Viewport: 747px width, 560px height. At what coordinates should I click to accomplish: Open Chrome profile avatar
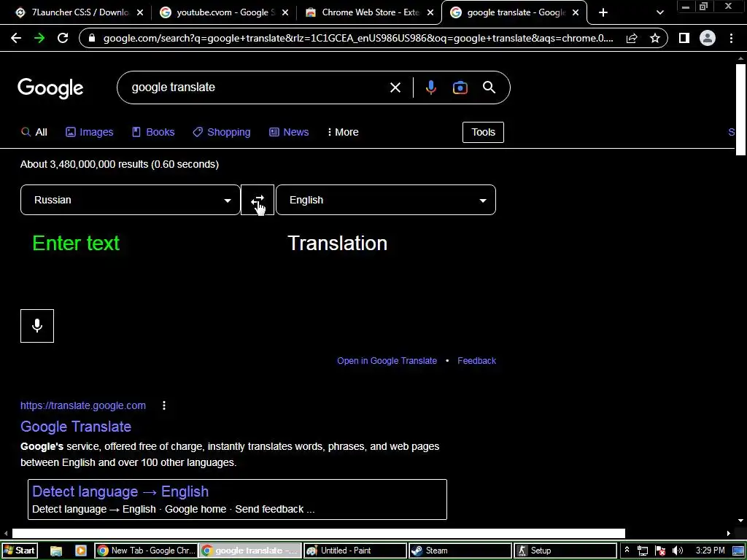708,38
